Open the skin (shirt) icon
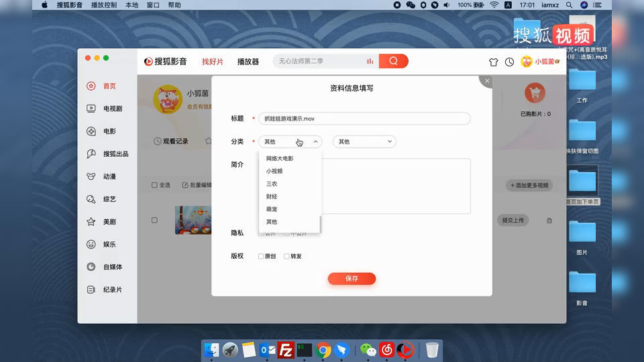This screenshot has width=644, height=362. click(494, 62)
